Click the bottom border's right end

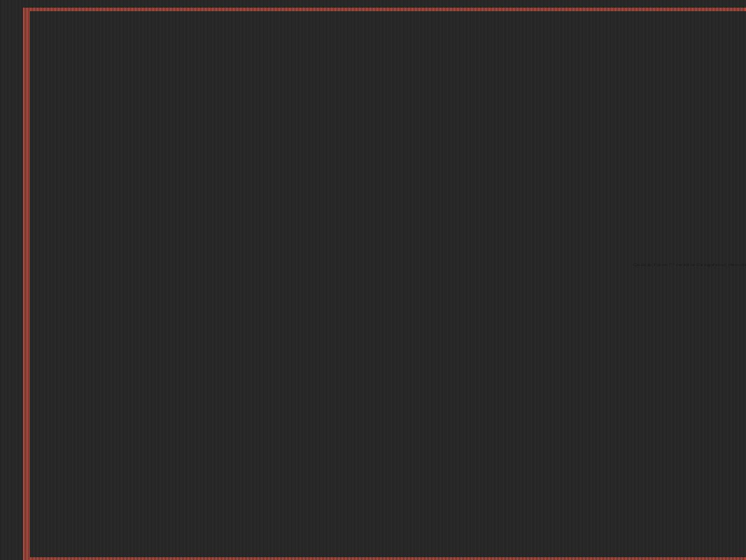(744, 559)
